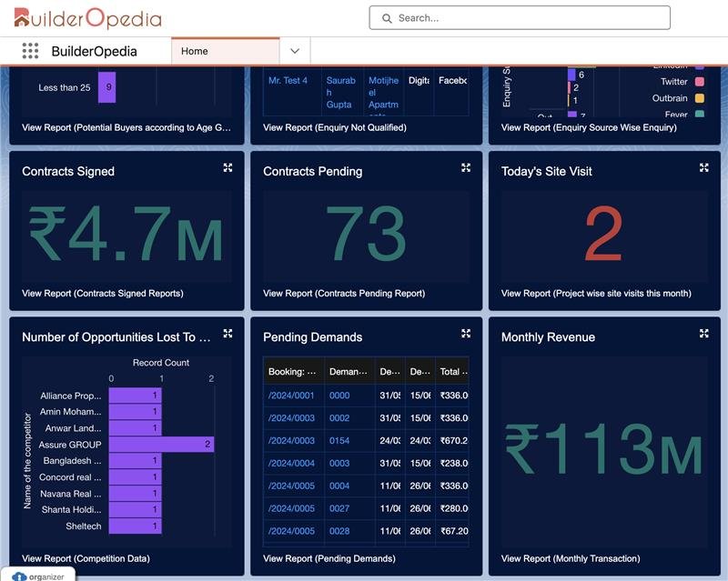Open View Report (Potential Buyers according to Age)
Image resolution: width=728 pixels, height=581 pixels.
[126, 127]
